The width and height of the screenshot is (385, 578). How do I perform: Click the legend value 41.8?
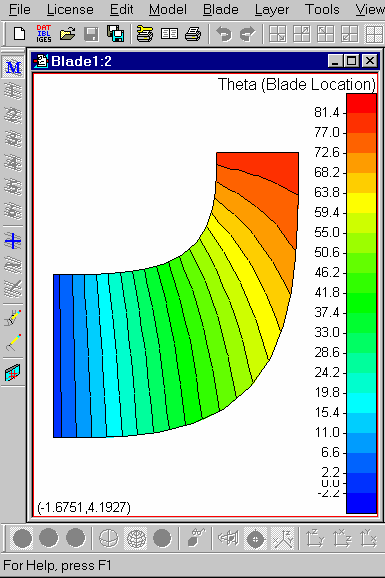point(326,293)
